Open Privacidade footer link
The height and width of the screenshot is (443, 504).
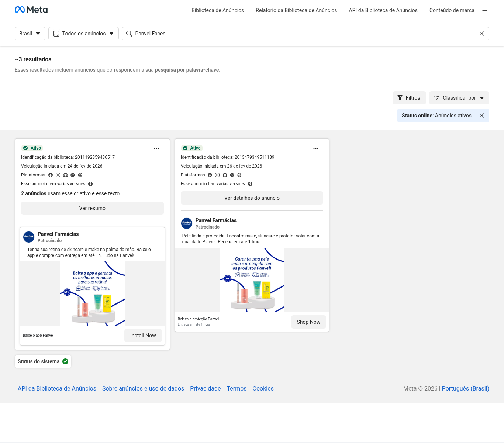pos(206,388)
